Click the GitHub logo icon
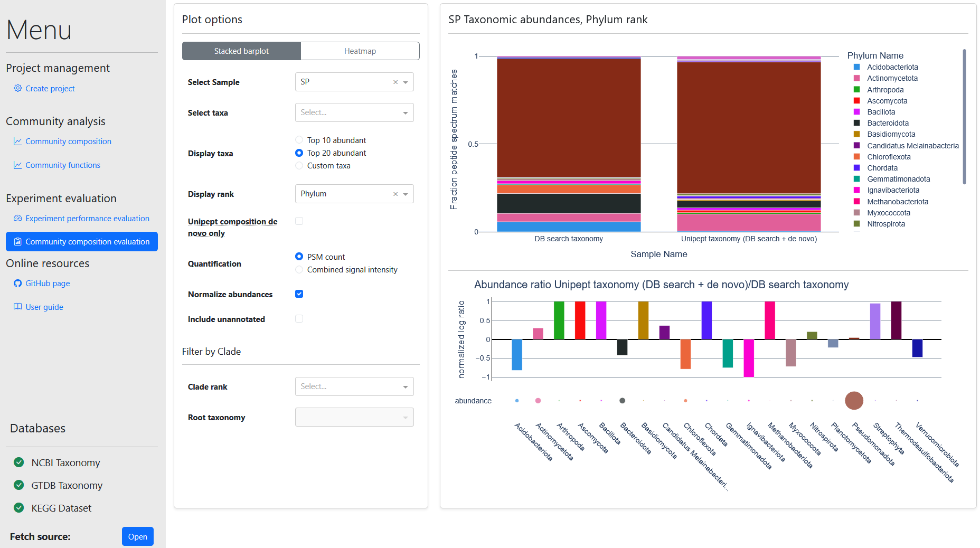This screenshot has height=548, width=980. pyautogui.click(x=17, y=284)
